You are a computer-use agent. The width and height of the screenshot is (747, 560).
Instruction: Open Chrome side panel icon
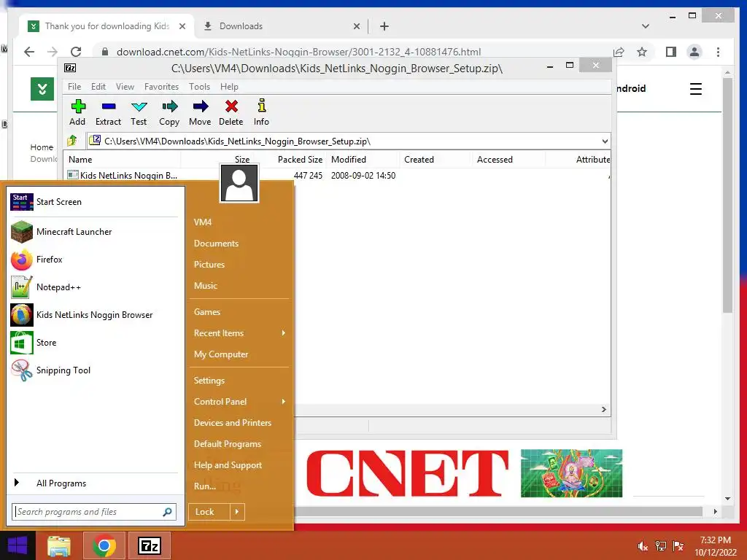click(x=671, y=52)
